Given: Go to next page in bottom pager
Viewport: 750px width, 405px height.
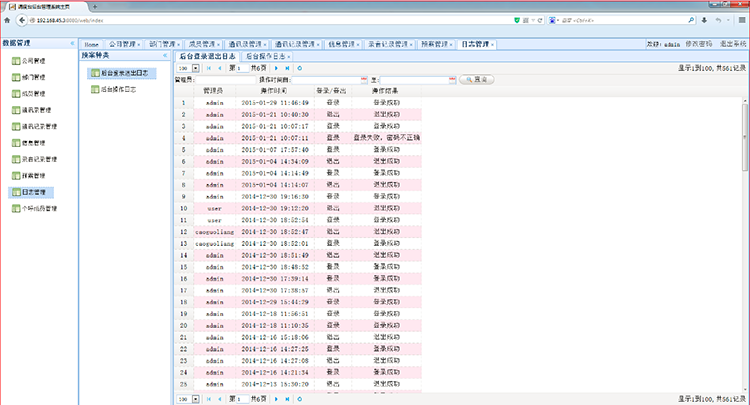Looking at the screenshot, I should click(x=276, y=399).
